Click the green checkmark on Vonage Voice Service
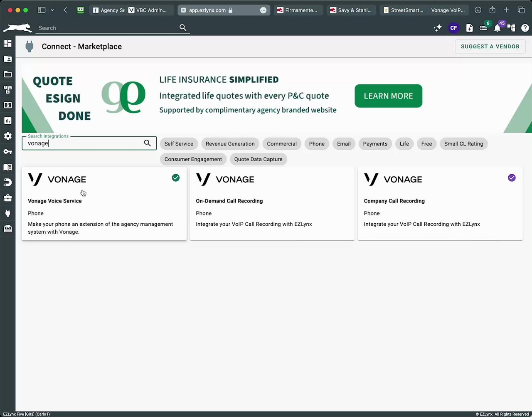The height and width of the screenshot is (417, 532). [176, 178]
